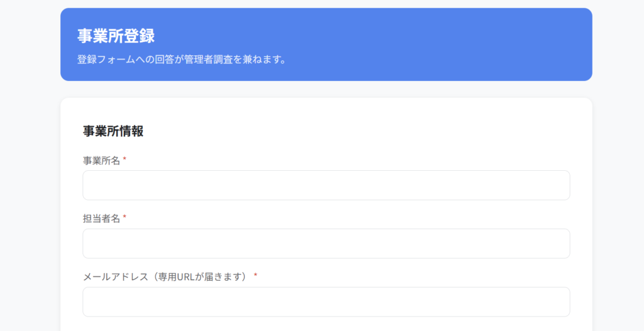Viewport: 644px width, 331px height.
Task: Select the メールアドレス input field
Action: (x=326, y=302)
